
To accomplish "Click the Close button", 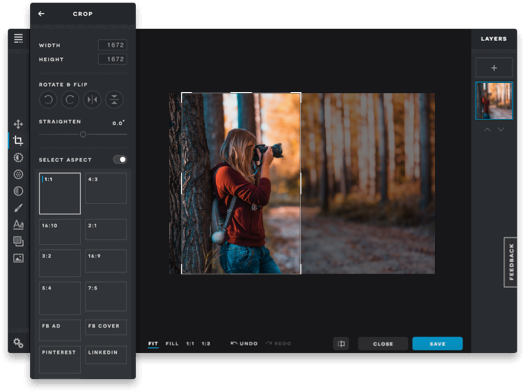I will tap(383, 344).
